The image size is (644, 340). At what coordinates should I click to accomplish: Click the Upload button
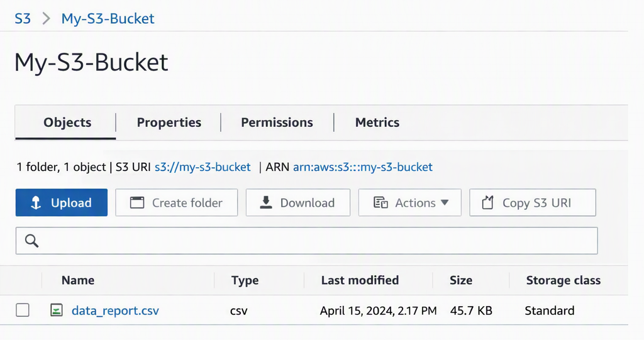tap(62, 202)
